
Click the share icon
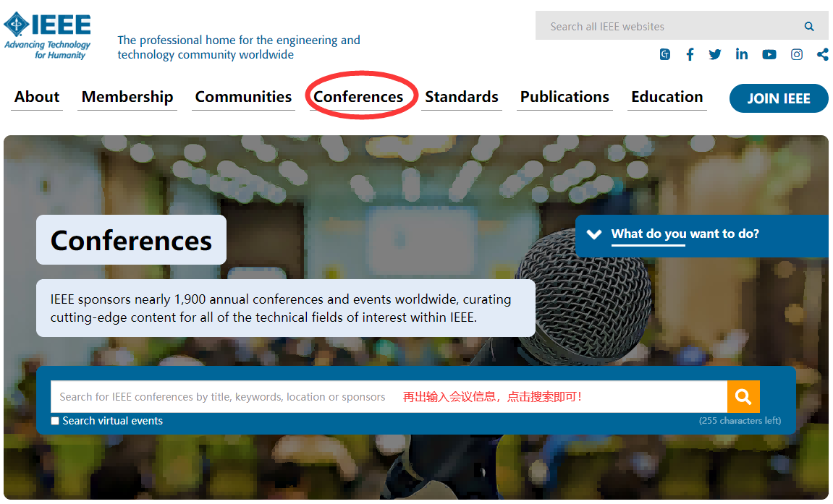(x=822, y=54)
